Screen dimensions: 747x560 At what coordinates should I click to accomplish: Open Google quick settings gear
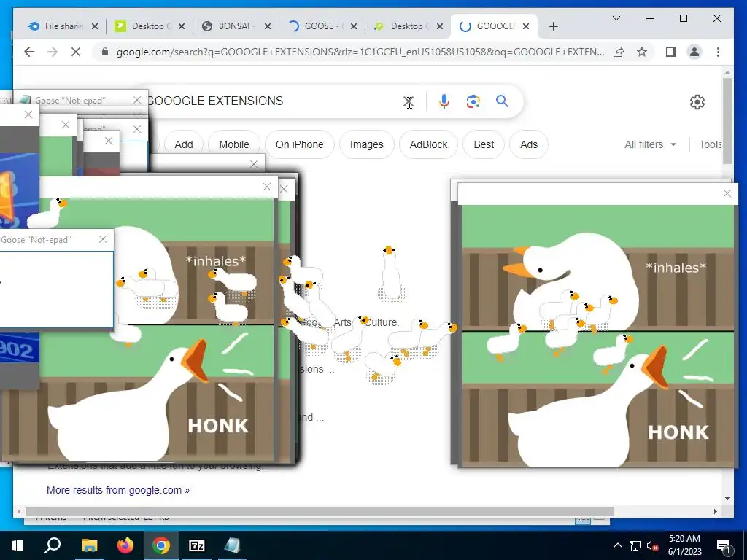pyautogui.click(x=697, y=102)
